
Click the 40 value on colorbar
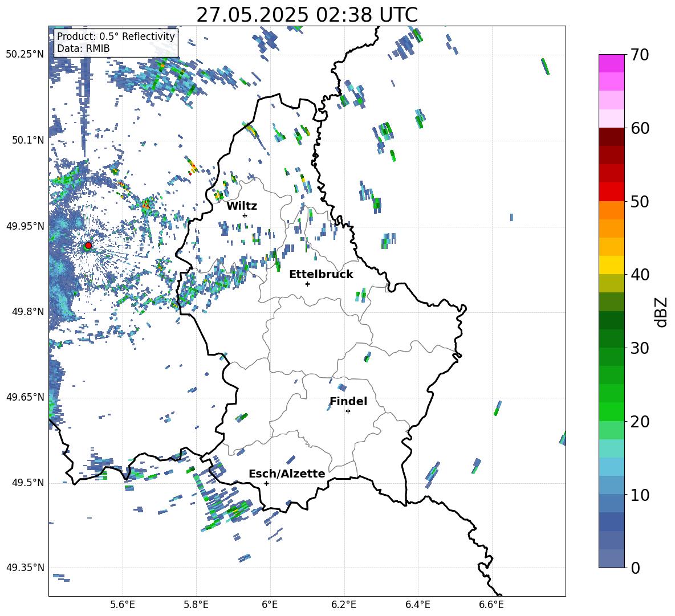pos(640,275)
